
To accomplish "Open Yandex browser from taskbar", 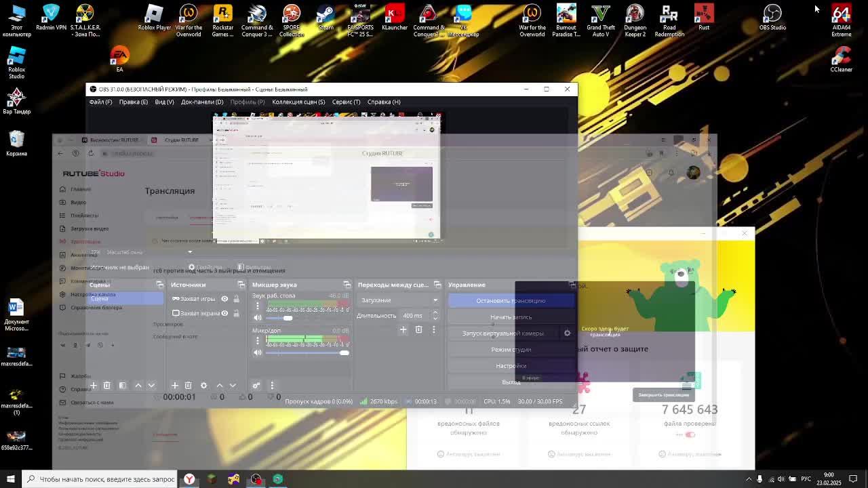I will click(x=189, y=479).
